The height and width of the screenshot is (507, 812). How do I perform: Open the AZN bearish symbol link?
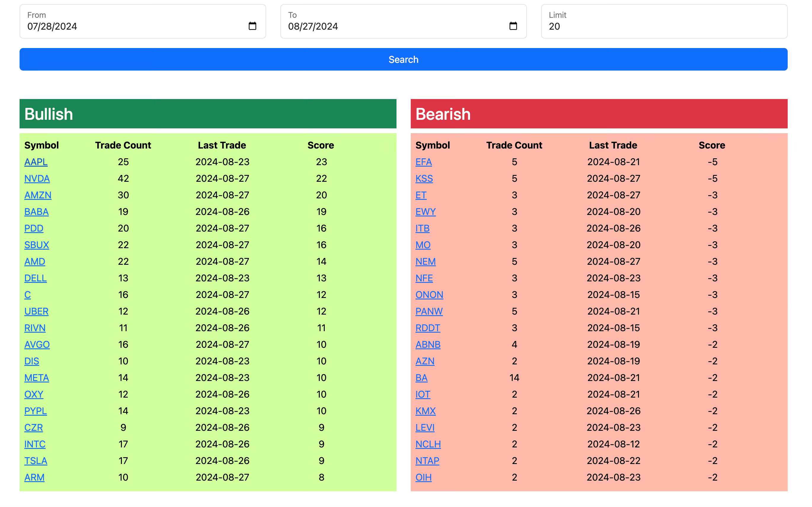coord(425,361)
